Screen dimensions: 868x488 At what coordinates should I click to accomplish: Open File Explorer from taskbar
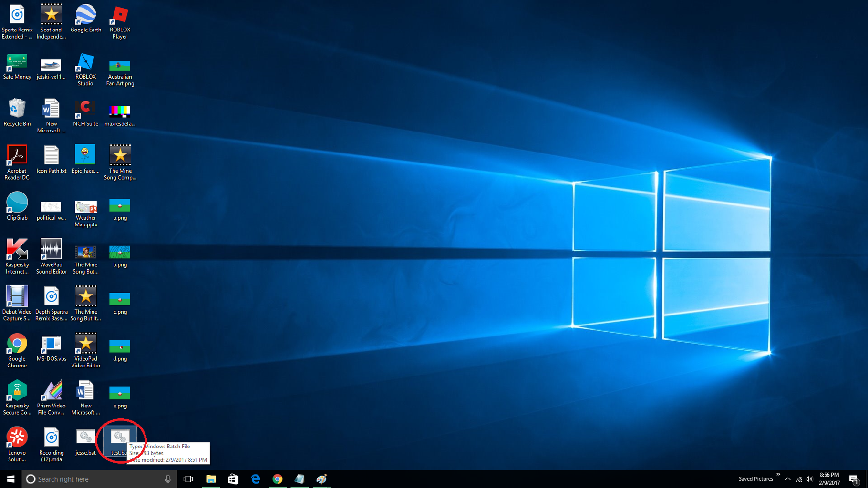[x=211, y=479]
